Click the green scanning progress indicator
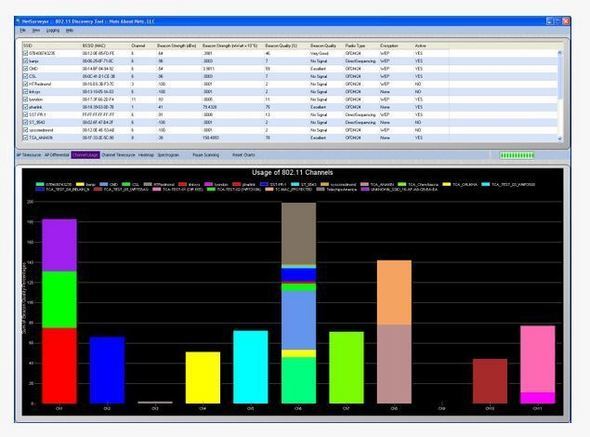The height and width of the screenshot is (437, 590). tap(517, 155)
